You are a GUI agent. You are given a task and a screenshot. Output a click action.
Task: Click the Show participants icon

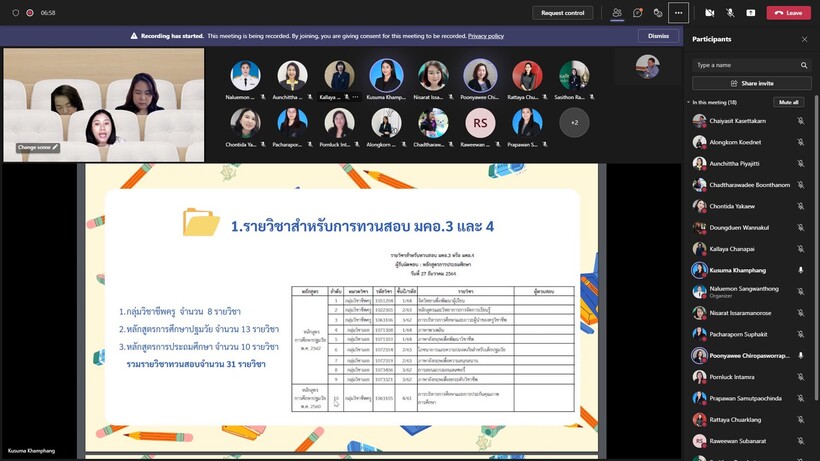coord(616,13)
